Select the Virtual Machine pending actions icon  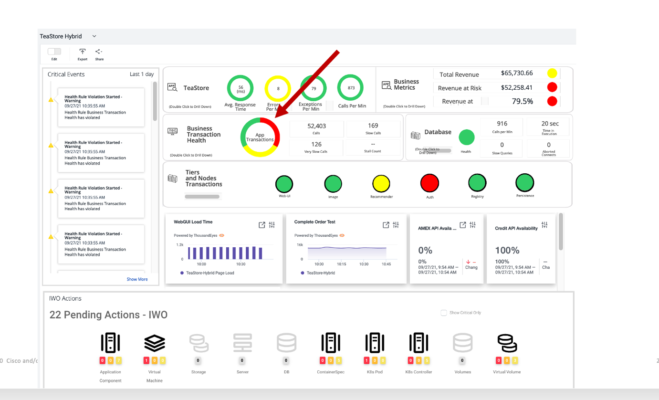pyautogui.click(x=154, y=343)
